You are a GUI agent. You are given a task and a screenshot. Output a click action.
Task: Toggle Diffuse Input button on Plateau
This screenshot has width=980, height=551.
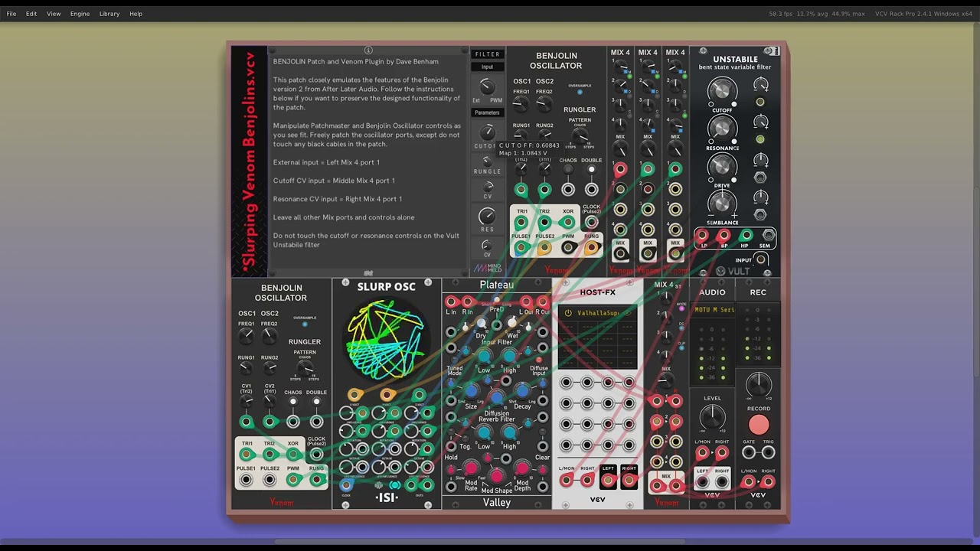click(538, 360)
